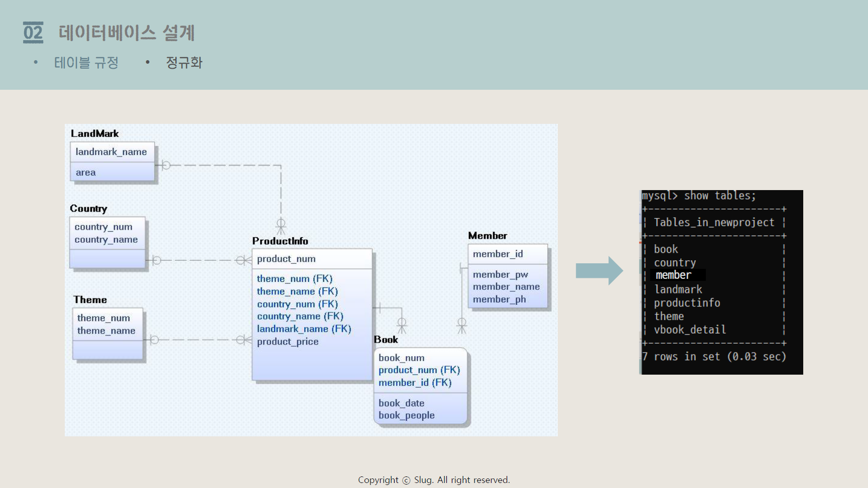
Task: Select product_price in ProductInfo
Action: click(x=288, y=342)
